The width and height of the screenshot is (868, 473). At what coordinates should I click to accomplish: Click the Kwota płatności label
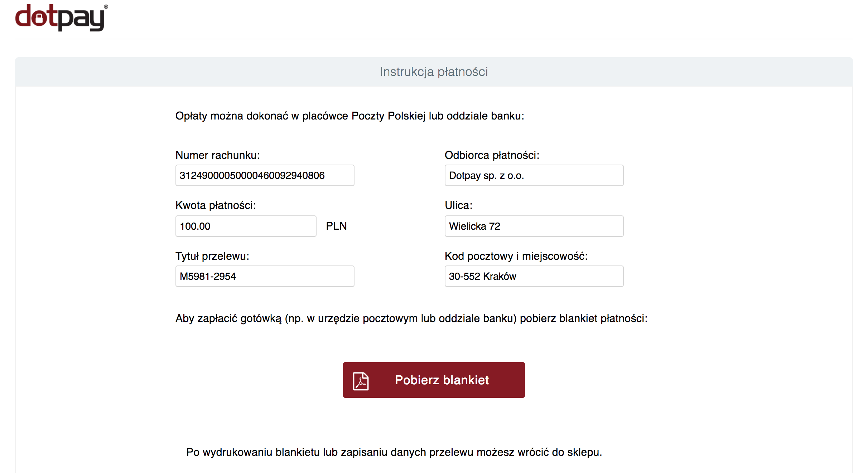tap(216, 205)
